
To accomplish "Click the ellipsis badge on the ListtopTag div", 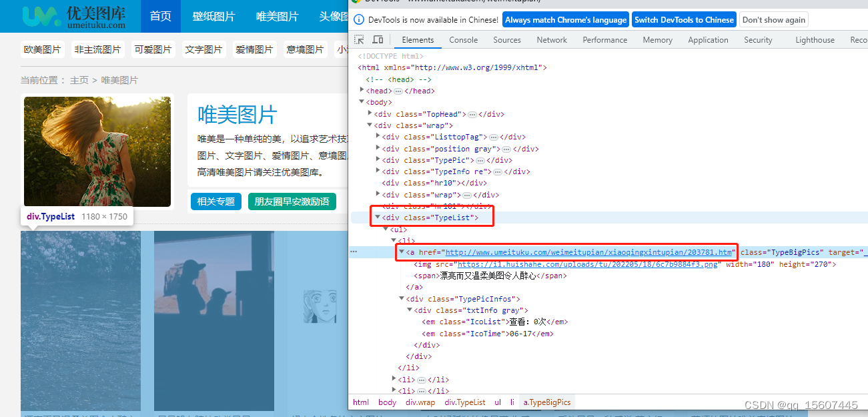I will click(x=494, y=137).
